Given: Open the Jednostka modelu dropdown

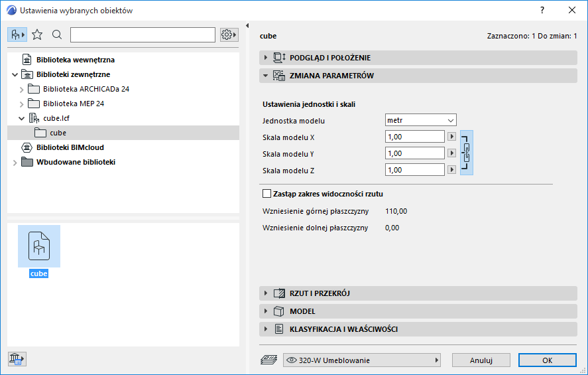Looking at the screenshot, I should point(421,120).
